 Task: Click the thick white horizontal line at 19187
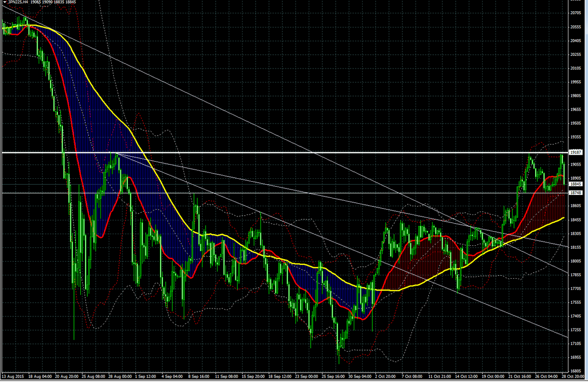284,153
